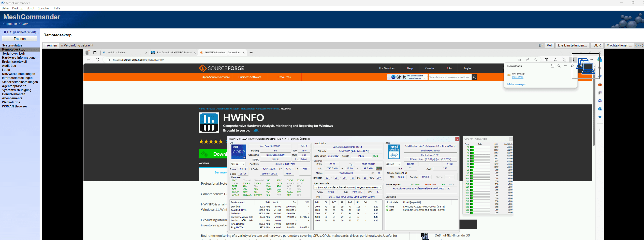Search downloads with magnifier icon
Image resolution: width=644 pixels, height=240 pixels.
pyautogui.click(x=559, y=66)
